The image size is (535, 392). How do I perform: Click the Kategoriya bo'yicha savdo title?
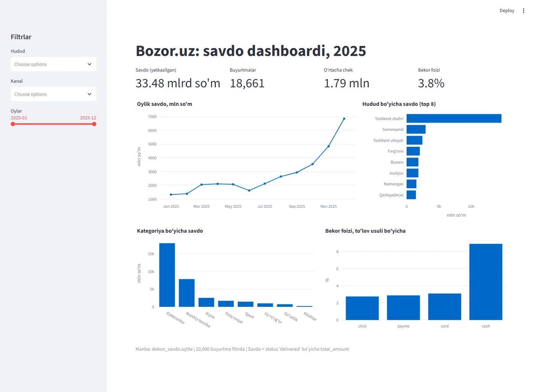click(170, 231)
